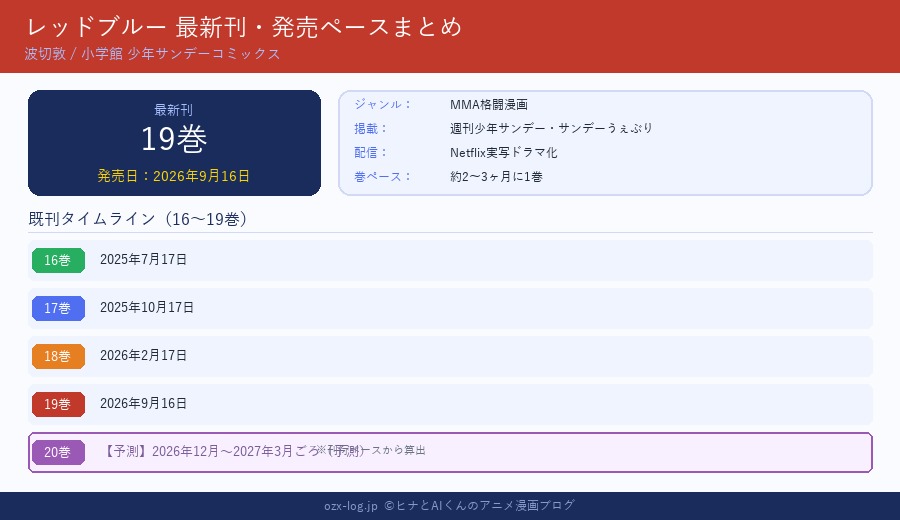The image size is (900, 520).
Task: Click the 【予測】2026年12月〜2027年3月ごろ text
Action: coord(211,451)
